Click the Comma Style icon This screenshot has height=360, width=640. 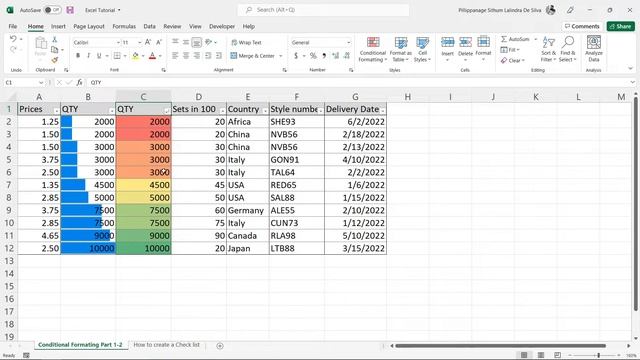point(324,56)
